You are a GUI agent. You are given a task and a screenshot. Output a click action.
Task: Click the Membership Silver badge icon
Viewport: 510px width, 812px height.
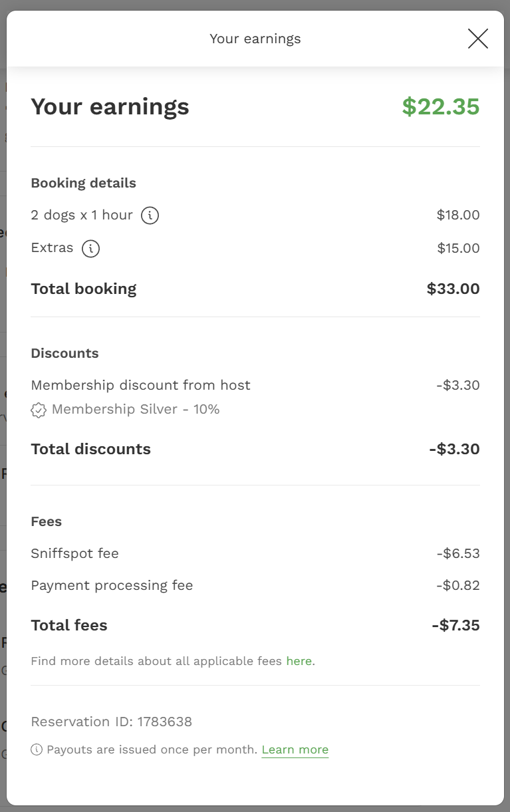39,410
